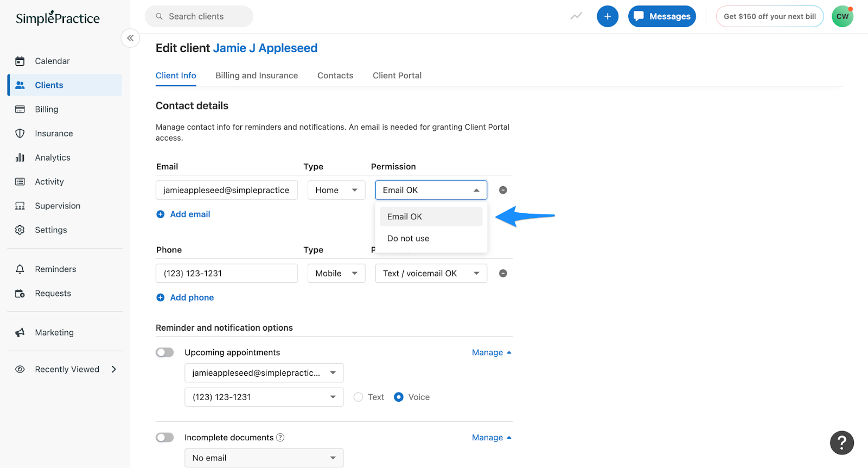Open Settings in sidebar
Viewport: 868px width, 468px height.
pos(65,230)
